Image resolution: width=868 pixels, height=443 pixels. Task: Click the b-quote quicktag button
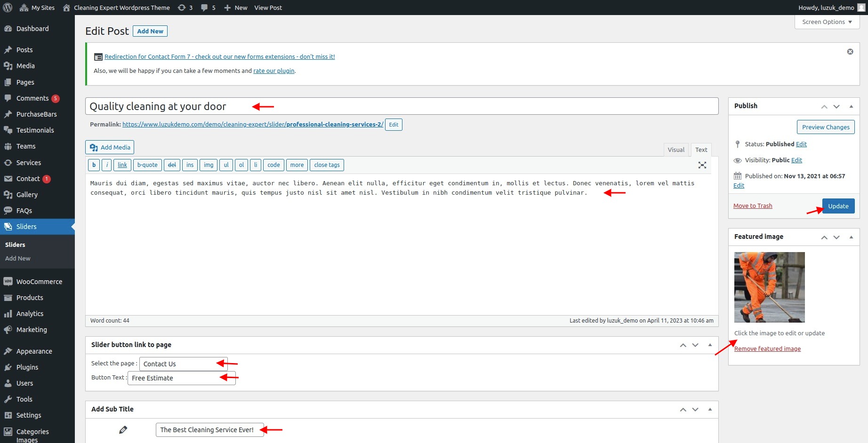point(147,165)
